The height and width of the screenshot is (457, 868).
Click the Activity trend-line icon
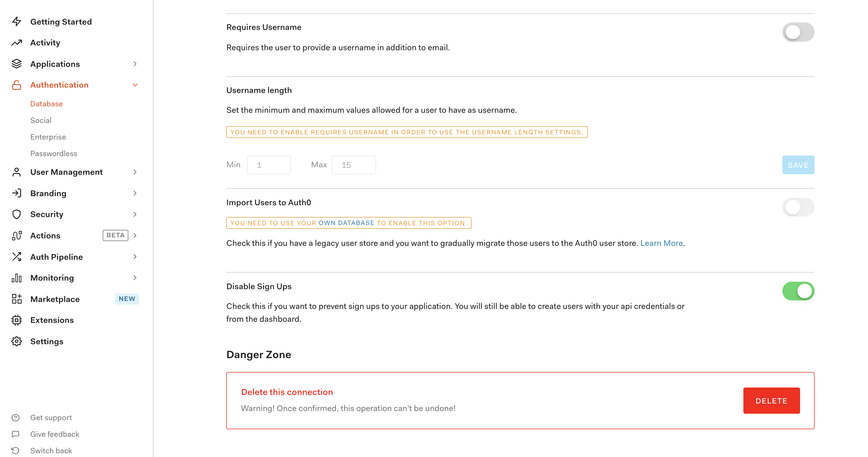pyautogui.click(x=17, y=43)
